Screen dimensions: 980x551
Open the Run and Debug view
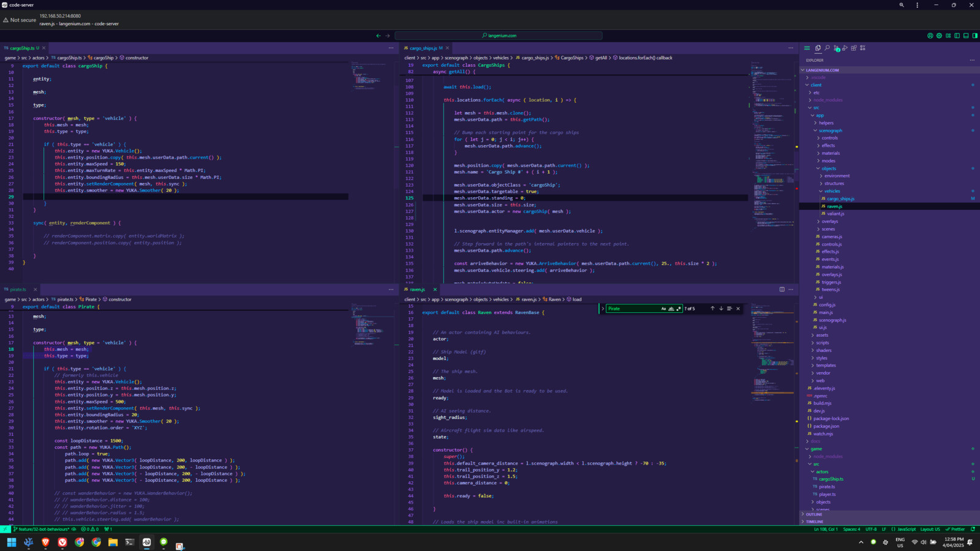pos(845,48)
